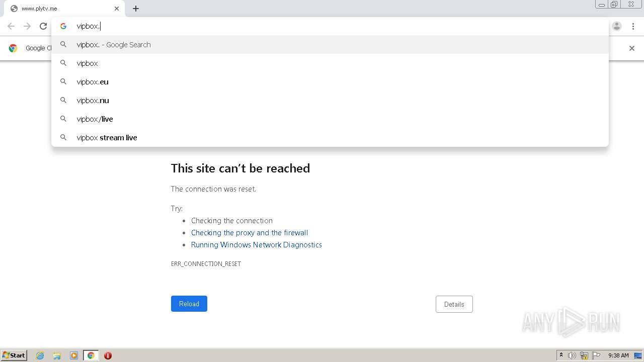644x362 pixels.
Task: Click search icon beside 'vipbox stream live'
Action: click(x=63, y=137)
